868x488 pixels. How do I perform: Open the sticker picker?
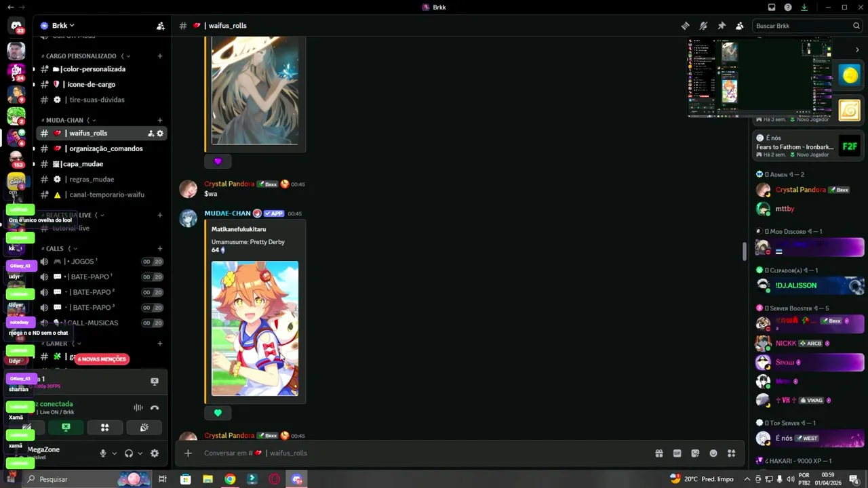(695, 453)
